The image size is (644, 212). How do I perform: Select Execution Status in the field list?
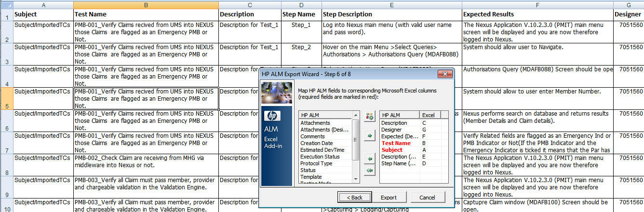(x=325, y=157)
